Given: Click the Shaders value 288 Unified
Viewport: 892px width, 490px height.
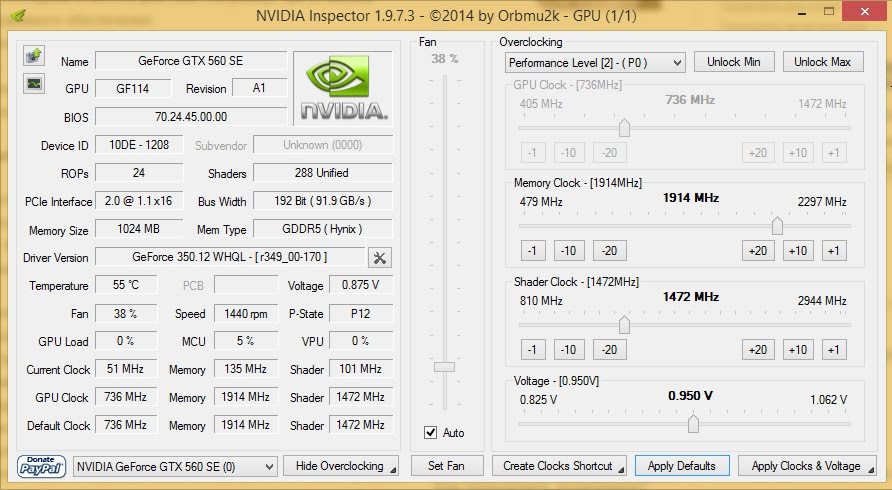Looking at the screenshot, I should (323, 173).
